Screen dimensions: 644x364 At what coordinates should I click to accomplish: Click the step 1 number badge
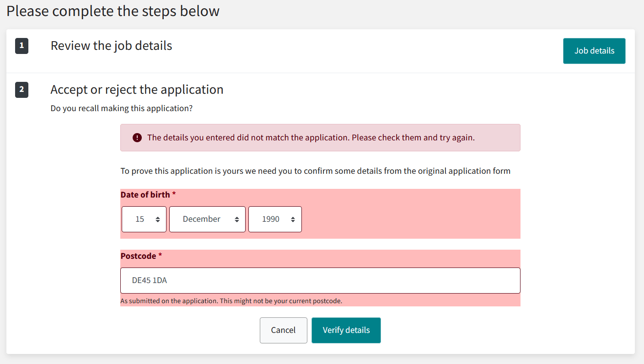[21, 46]
